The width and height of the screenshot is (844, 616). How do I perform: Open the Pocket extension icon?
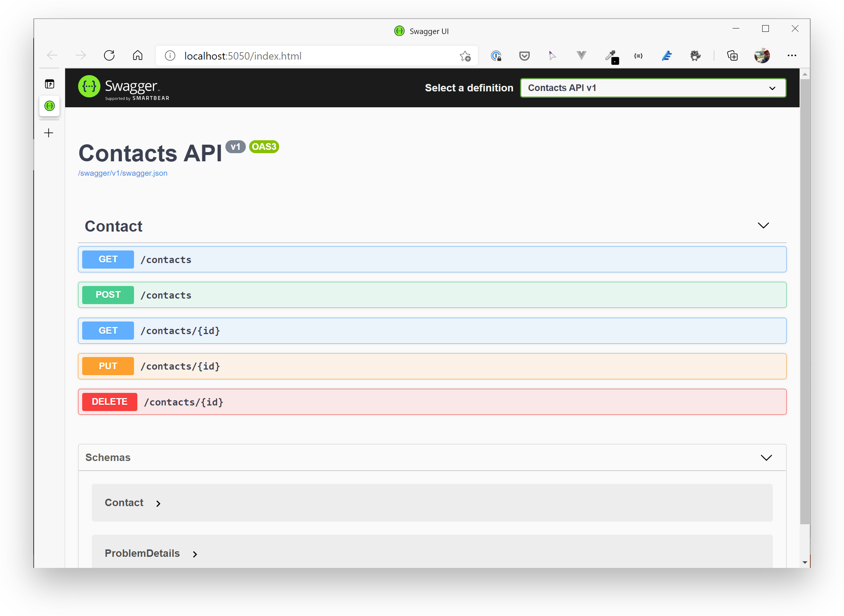coord(524,55)
